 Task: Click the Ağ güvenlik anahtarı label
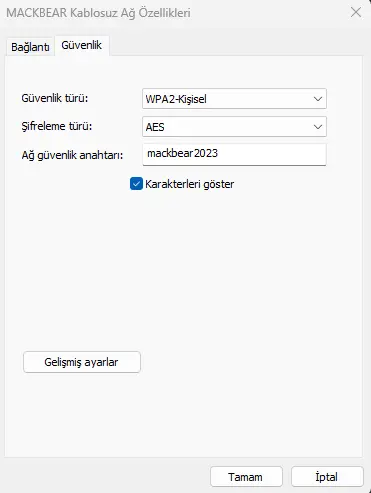[x=72, y=155]
